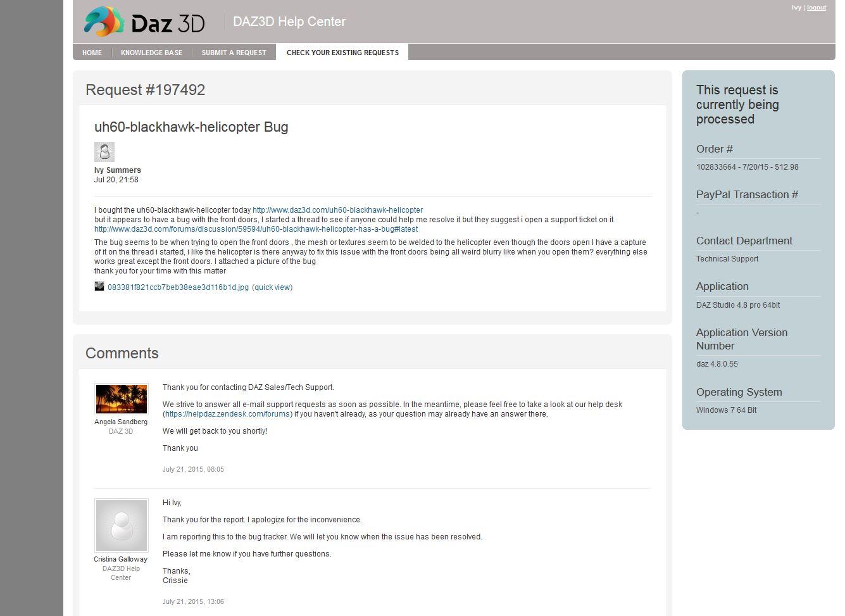Click the July 21, 2015, 13:06 timestamp
This screenshot has width=845, height=616.
tap(193, 601)
